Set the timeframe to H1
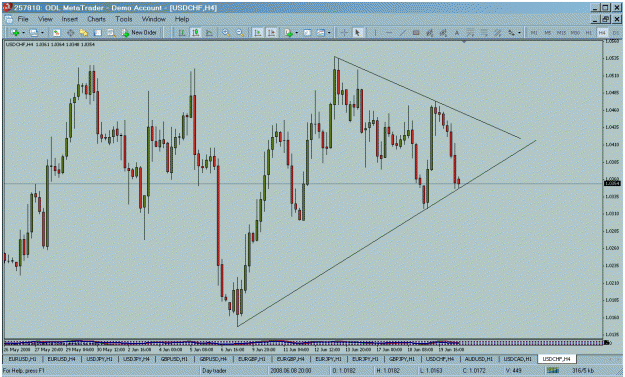 pyautogui.click(x=589, y=33)
